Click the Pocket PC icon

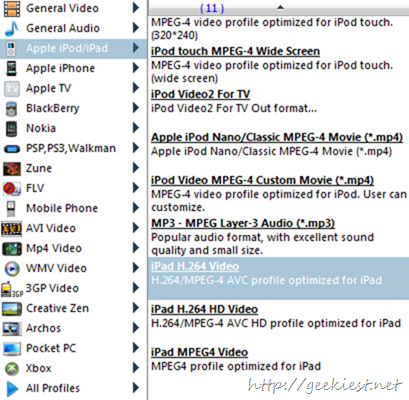click(x=12, y=349)
